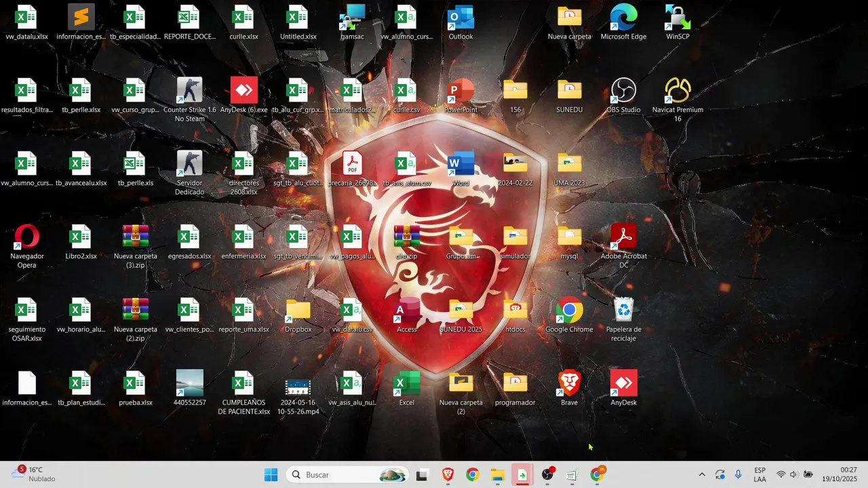Select Nueva carpeta (2).zip archive
Screen dimensions: 868x488
[135, 320]
